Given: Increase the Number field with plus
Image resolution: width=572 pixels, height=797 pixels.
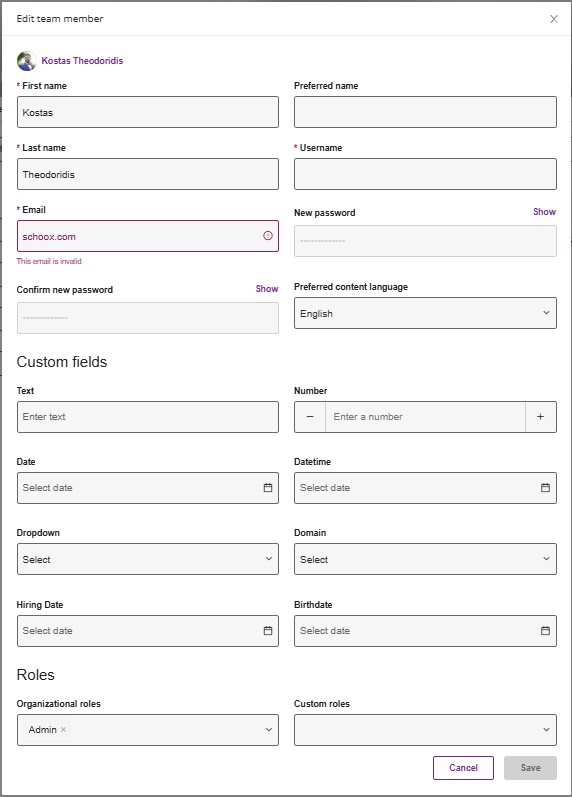Looking at the screenshot, I should (540, 417).
